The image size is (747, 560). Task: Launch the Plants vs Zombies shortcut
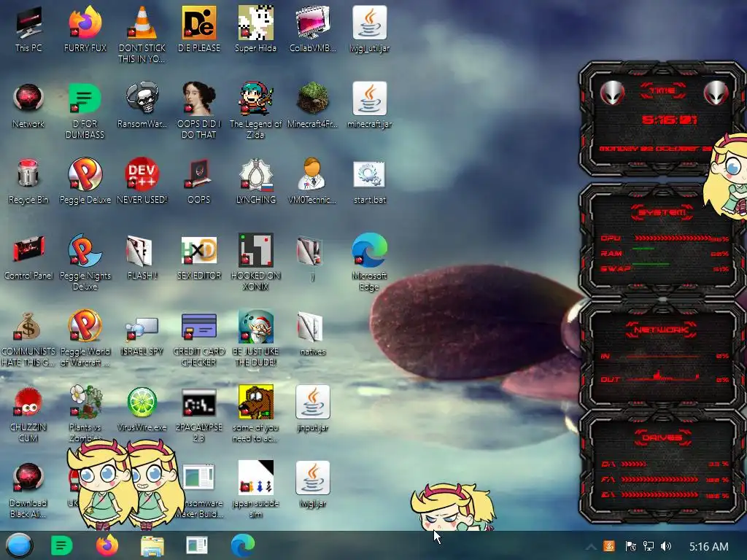pos(85,413)
